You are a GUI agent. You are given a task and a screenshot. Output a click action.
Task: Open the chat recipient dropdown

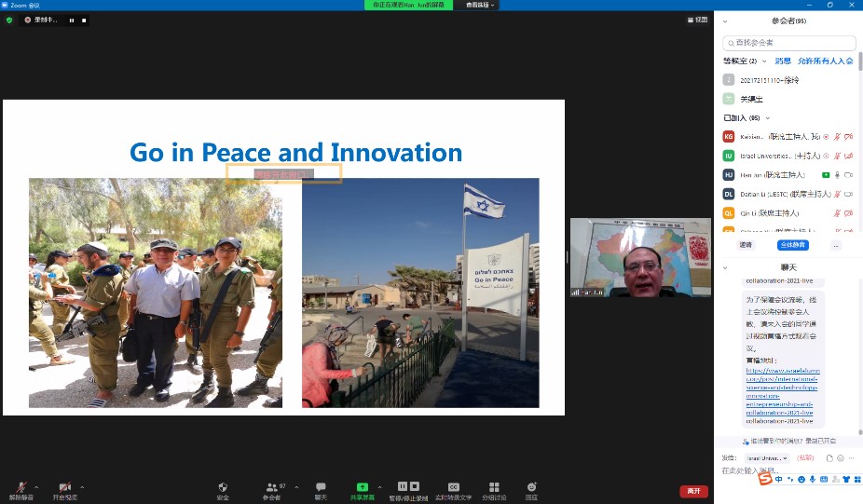768,458
